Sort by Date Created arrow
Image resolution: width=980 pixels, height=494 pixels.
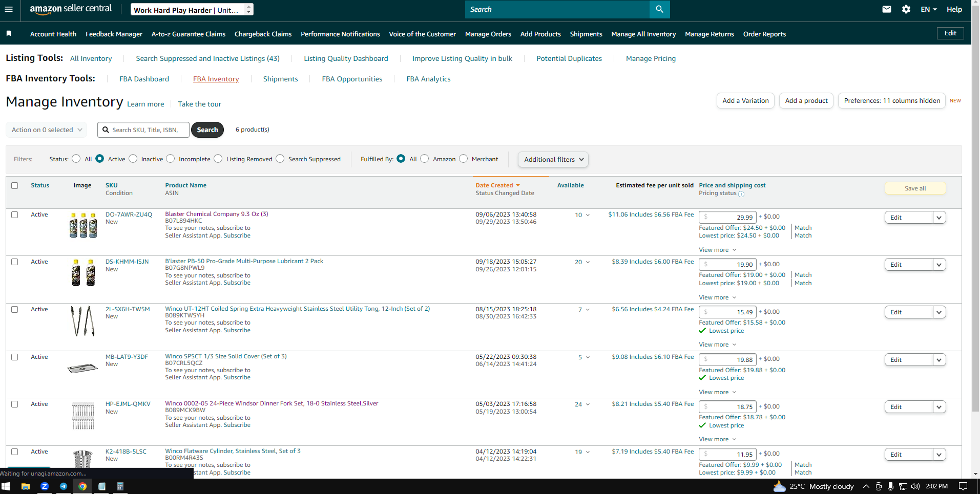click(518, 185)
